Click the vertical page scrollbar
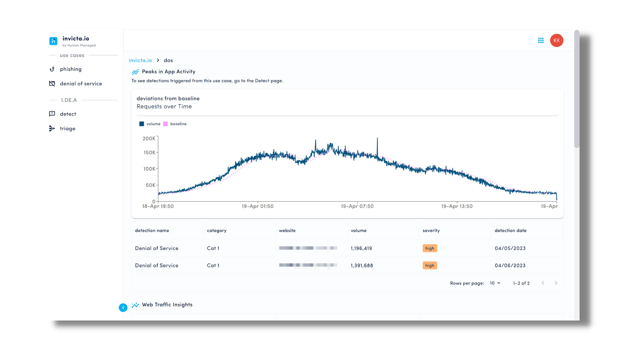Image resolution: width=644 pixels, height=362 pixels. coord(577,89)
